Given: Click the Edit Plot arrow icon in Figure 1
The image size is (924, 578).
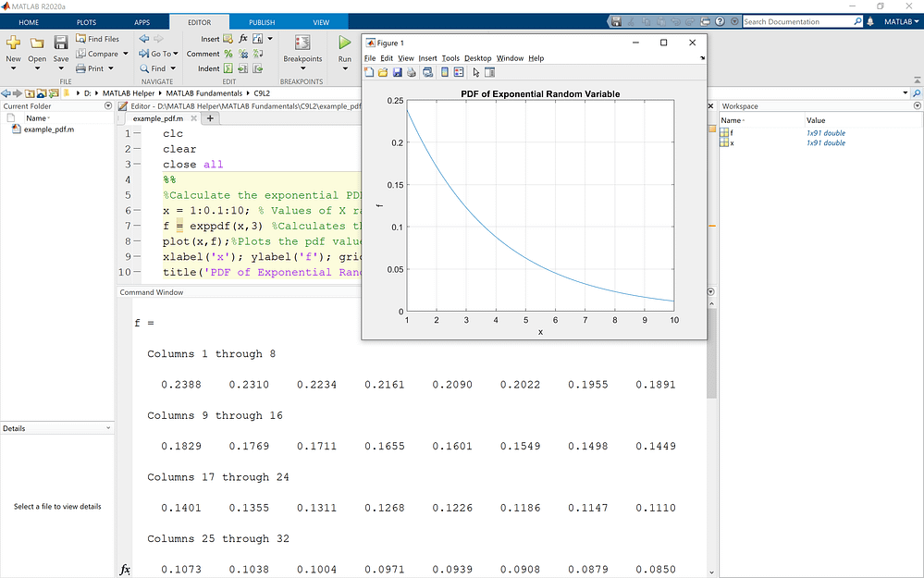Looking at the screenshot, I should coord(476,72).
